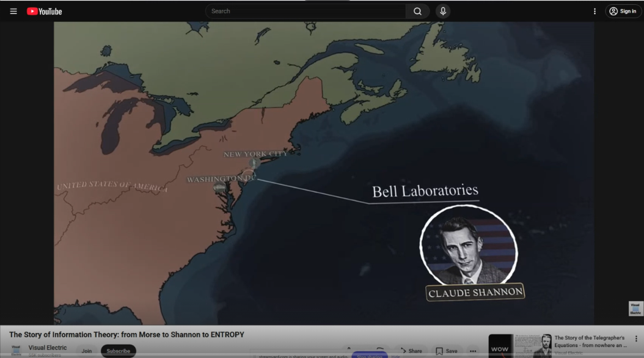Share this video
644x358 pixels.
click(411, 351)
